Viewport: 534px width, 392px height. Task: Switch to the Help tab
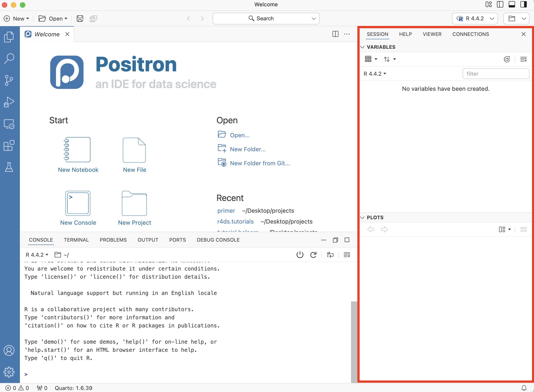point(405,34)
